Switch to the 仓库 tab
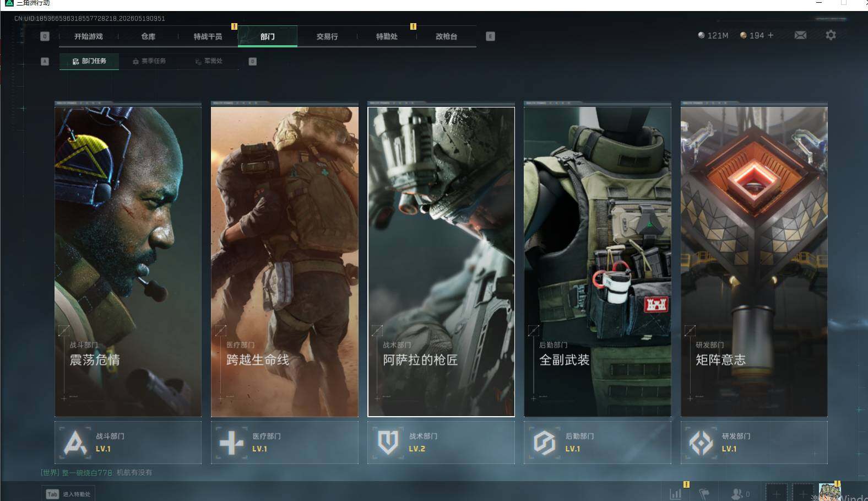Image resolution: width=868 pixels, height=501 pixels. [148, 36]
